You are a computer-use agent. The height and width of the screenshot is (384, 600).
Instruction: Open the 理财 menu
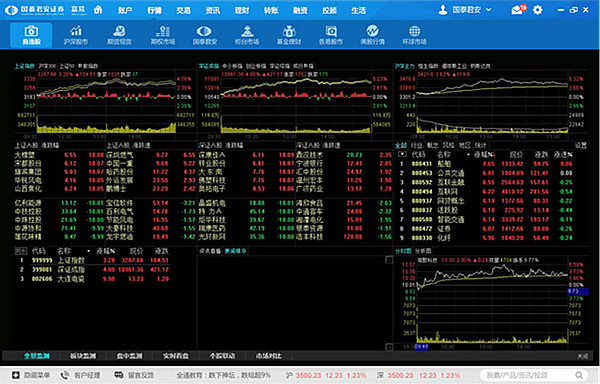click(242, 10)
